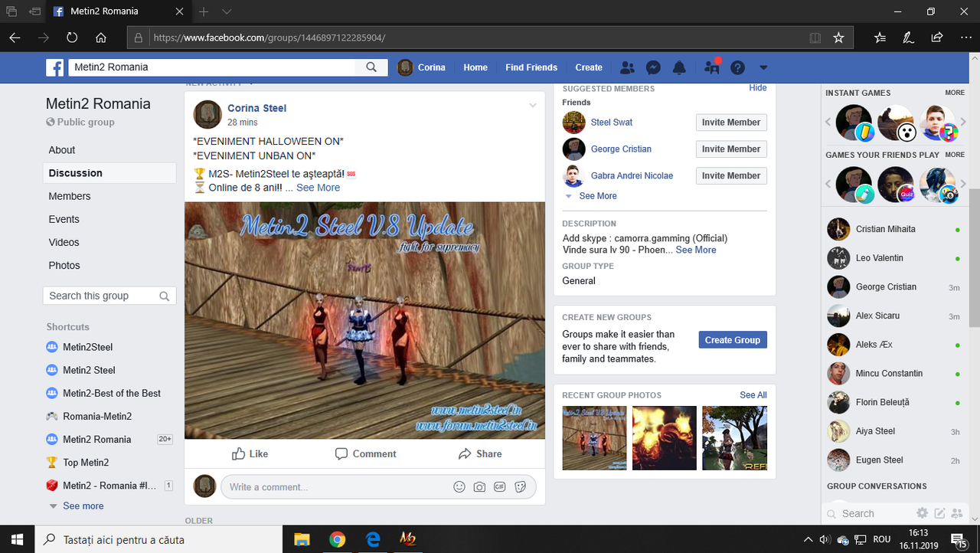This screenshot has height=553, width=980.
Task: Open File Explorer from the taskbar
Action: tap(302, 539)
